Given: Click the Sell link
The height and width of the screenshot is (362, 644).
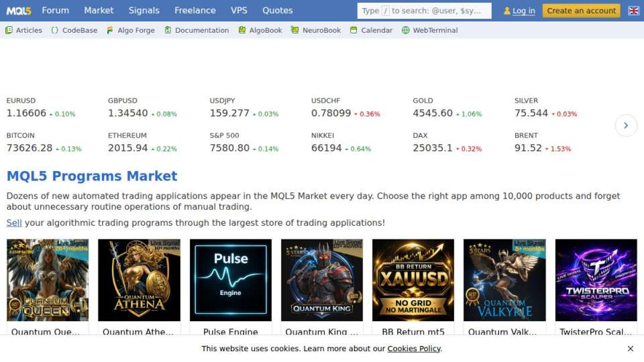Looking at the screenshot, I should coord(14,223).
